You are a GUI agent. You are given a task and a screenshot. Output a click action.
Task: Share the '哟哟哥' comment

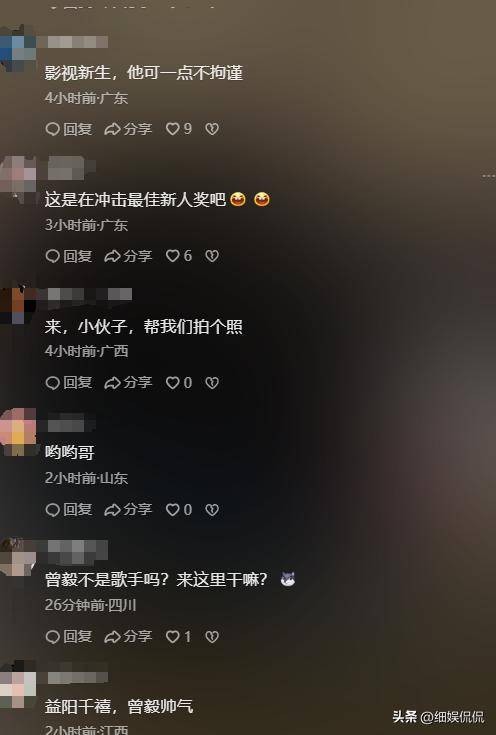click(128, 510)
